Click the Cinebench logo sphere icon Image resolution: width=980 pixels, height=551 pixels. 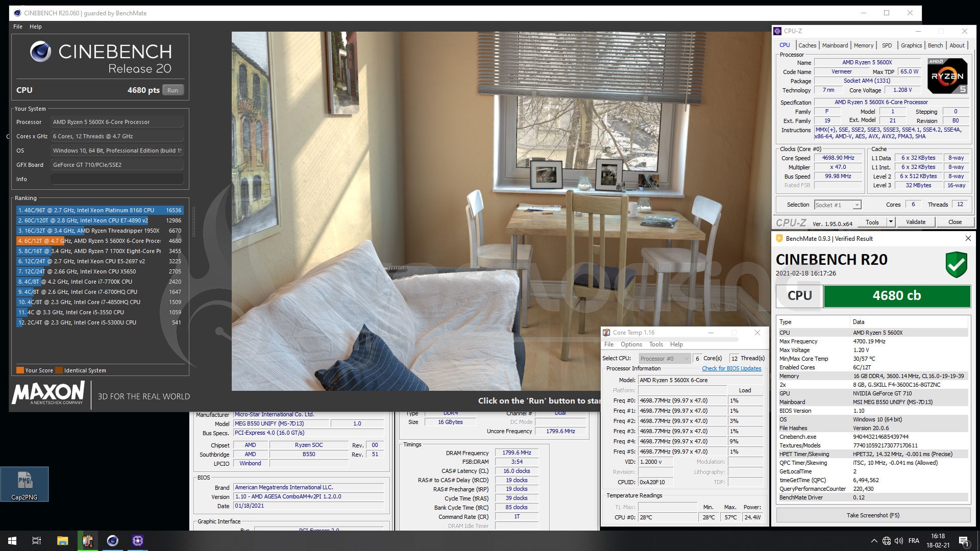[x=40, y=52]
